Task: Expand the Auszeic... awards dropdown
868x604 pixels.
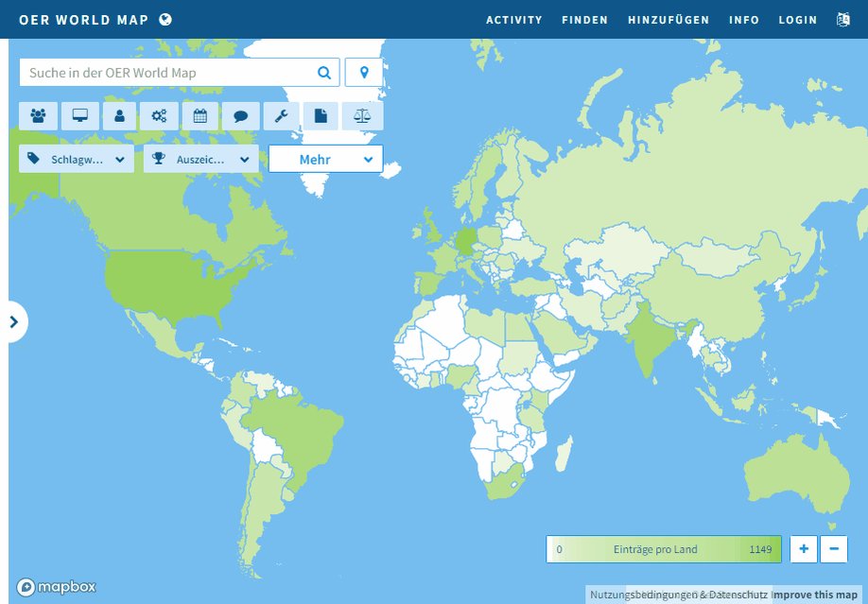Action: (201, 159)
